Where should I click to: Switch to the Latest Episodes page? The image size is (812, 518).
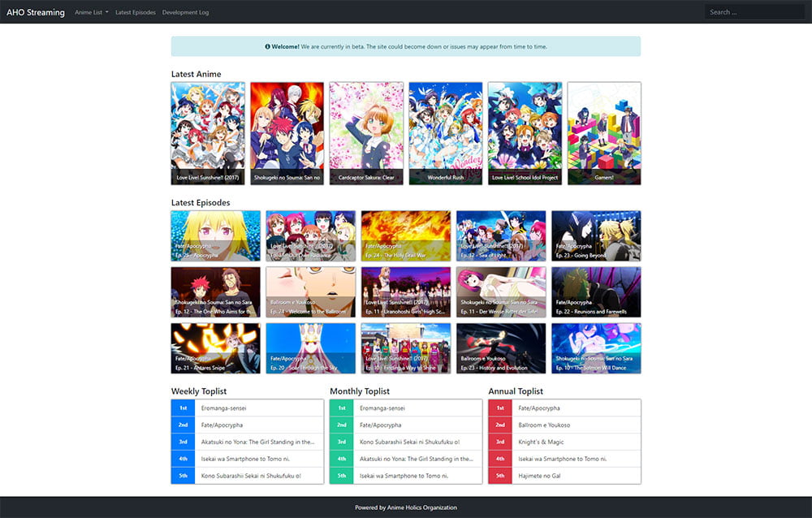click(x=135, y=12)
